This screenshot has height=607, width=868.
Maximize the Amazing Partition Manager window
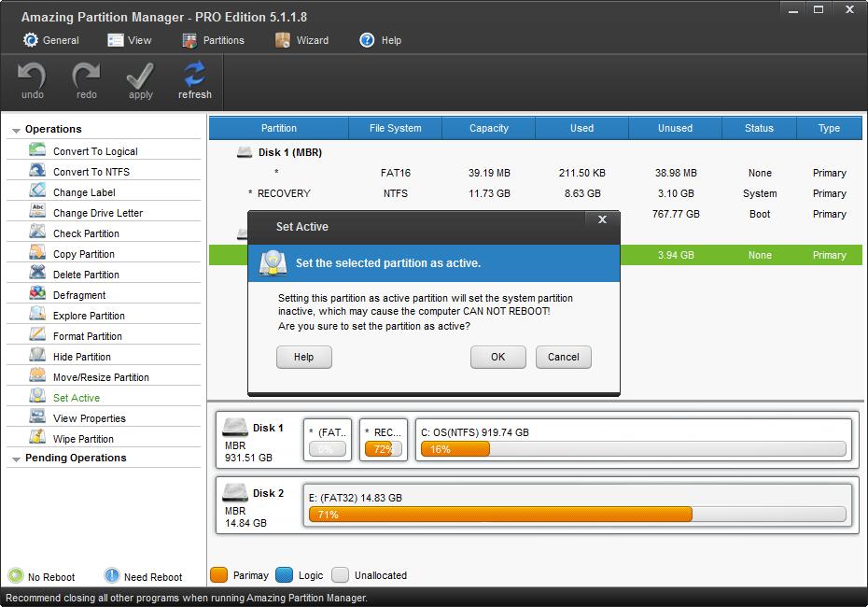[x=819, y=8]
